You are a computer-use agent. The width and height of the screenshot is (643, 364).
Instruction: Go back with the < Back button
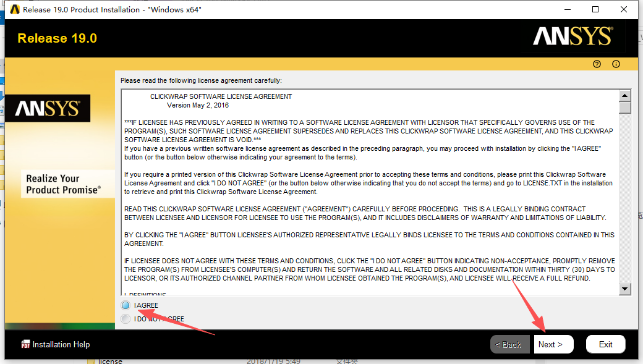tap(511, 344)
